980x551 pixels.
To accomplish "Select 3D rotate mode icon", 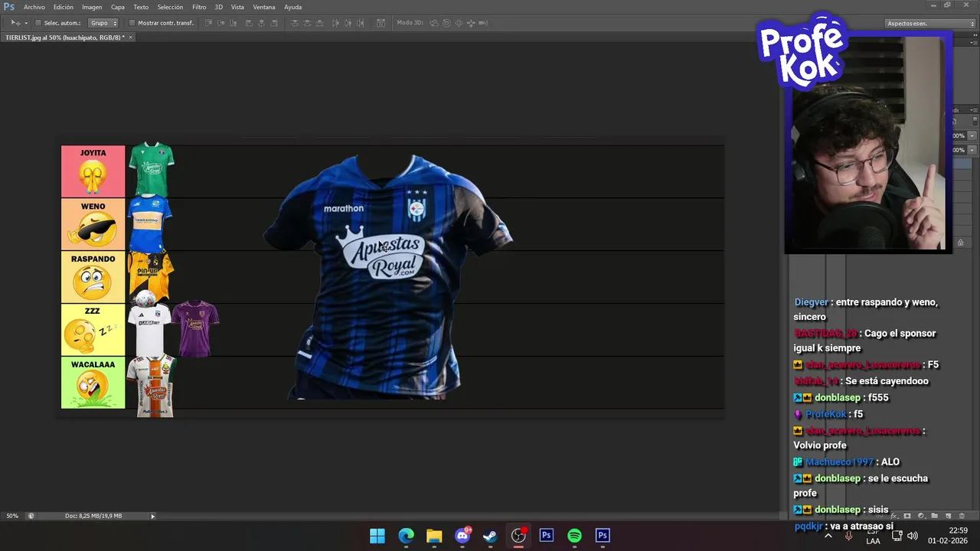I will (434, 23).
